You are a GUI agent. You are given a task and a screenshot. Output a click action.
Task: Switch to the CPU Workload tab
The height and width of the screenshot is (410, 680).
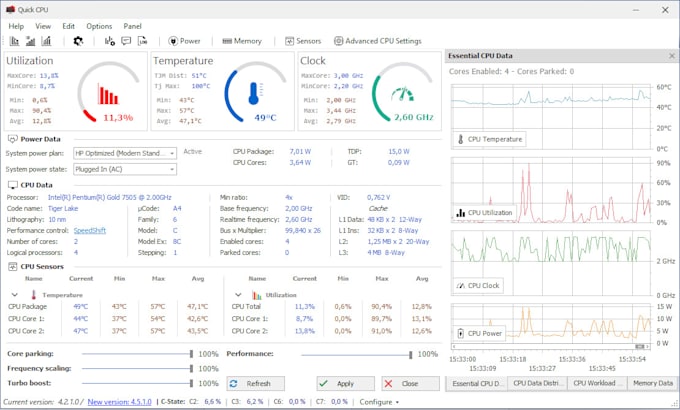596,383
